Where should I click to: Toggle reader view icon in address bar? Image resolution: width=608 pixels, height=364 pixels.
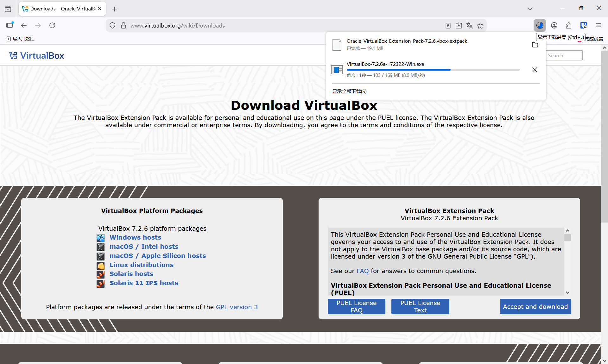point(448,26)
